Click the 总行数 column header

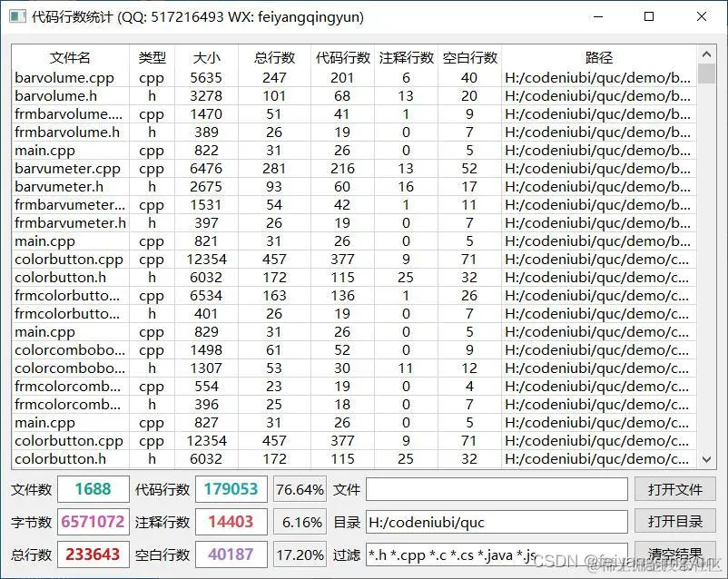[274, 57]
